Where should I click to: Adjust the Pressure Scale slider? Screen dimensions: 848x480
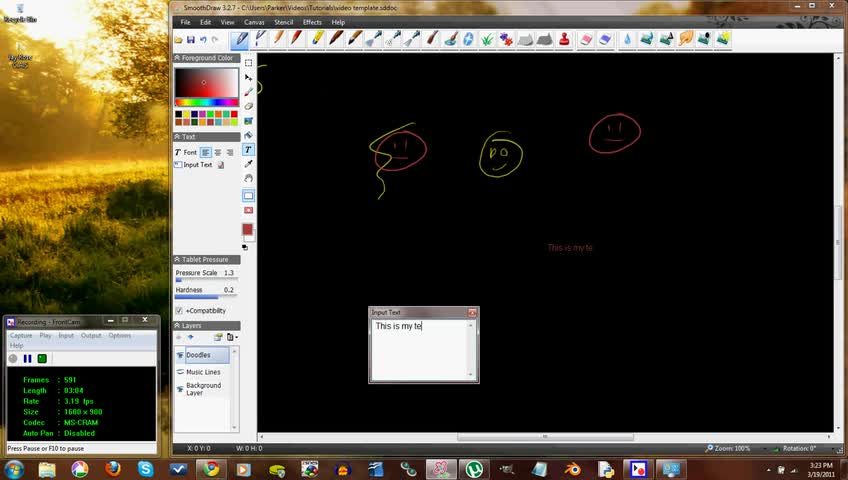pyautogui.click(x=206, y=281)
